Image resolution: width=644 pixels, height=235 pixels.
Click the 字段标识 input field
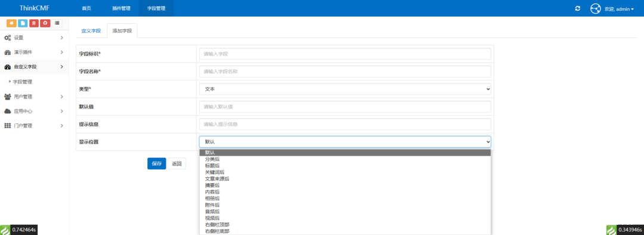coord(345,54)
